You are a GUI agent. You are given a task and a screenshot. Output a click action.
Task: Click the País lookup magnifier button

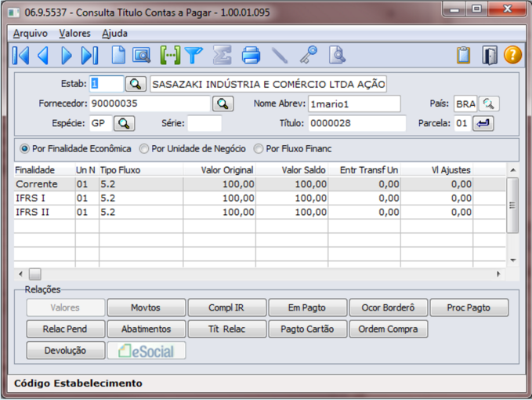tap(489, 104)
